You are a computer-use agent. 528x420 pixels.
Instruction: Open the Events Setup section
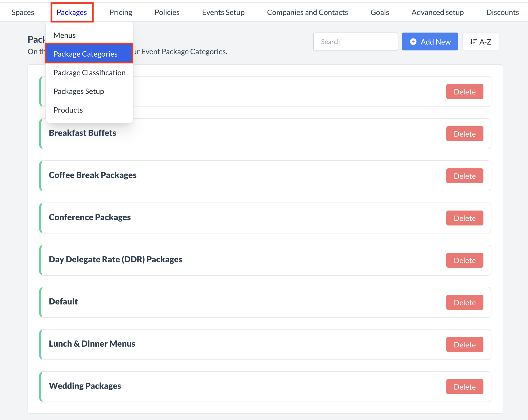(x=223, y=12)
